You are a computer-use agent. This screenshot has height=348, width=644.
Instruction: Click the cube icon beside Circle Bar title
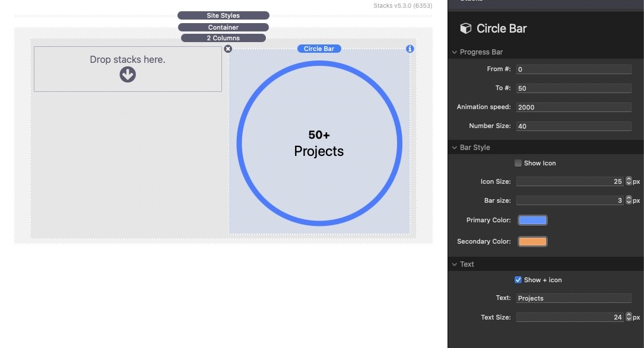pyautogui.click(x=466, y=28)
